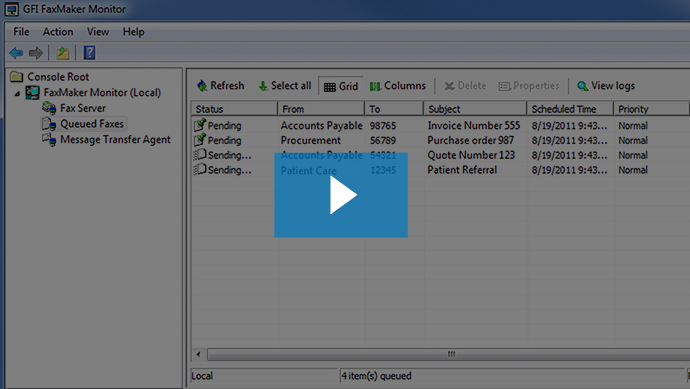Image resolution: width=690 pixels, height=389 pixels.
Task: Click the Sending icon on Quote Number 123 row
Action: click(x=200, y=155)
